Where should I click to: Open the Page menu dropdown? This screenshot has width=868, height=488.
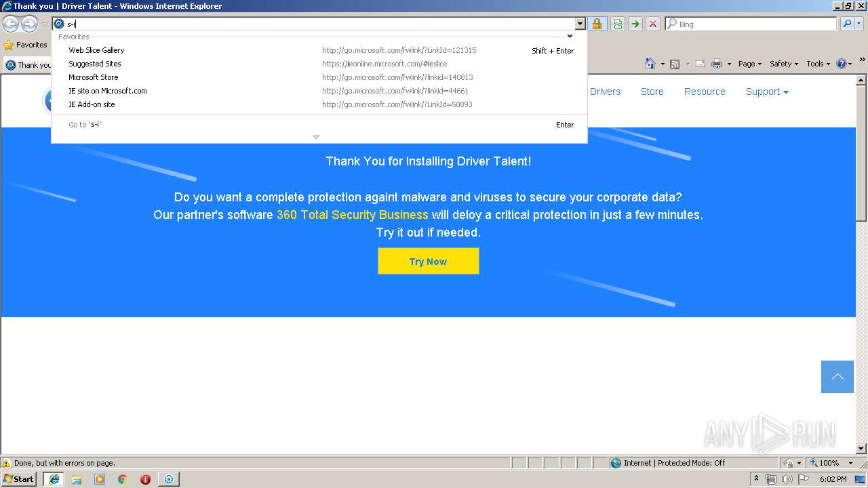tap(749, 64)
